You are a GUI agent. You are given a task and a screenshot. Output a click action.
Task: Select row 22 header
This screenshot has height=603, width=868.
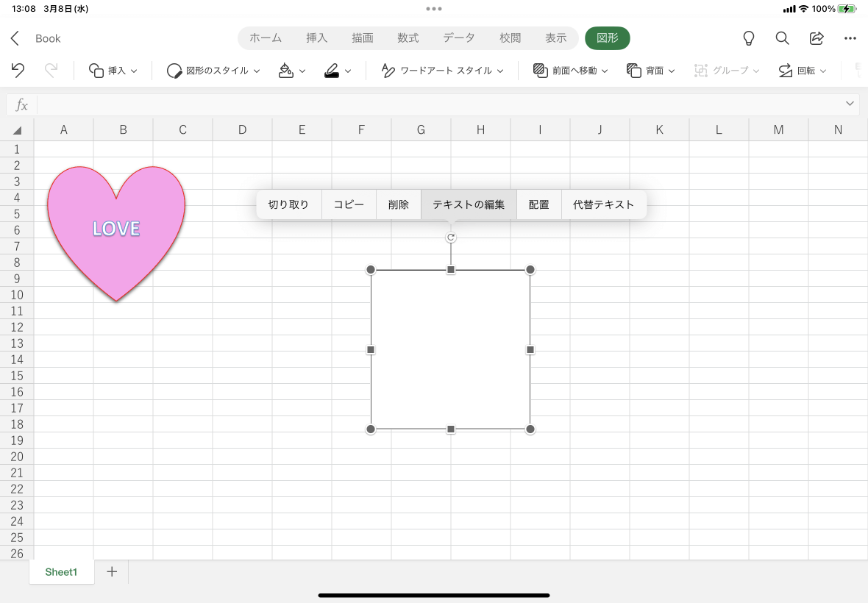[x=17, y=489]
